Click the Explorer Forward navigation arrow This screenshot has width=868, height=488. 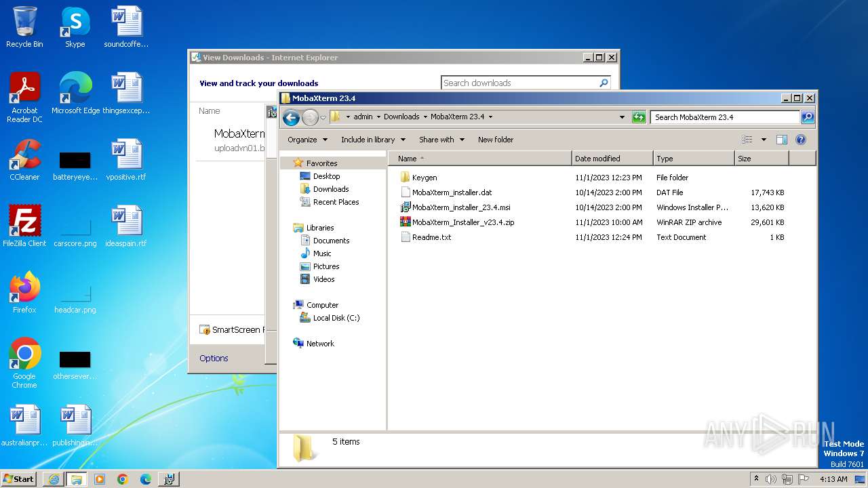[x=310, y=117]
